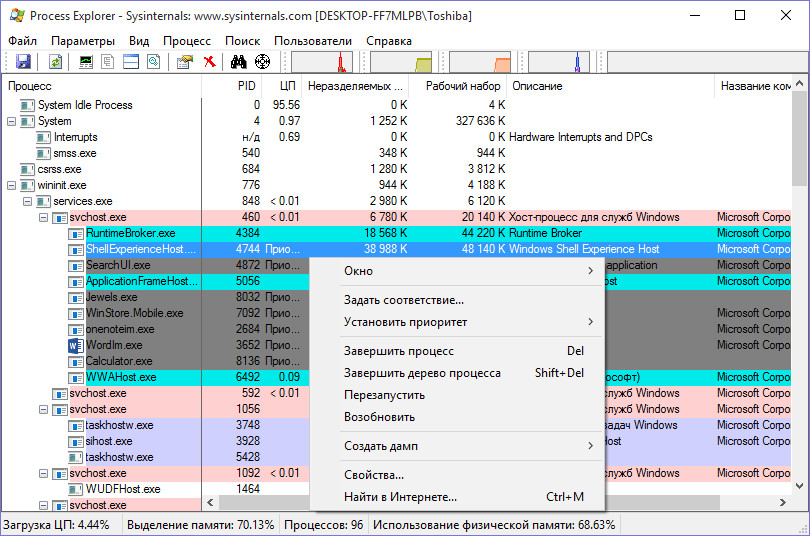Toggle the lower pane toolbar icon
The image size is (810, 536).
point(131,62)
